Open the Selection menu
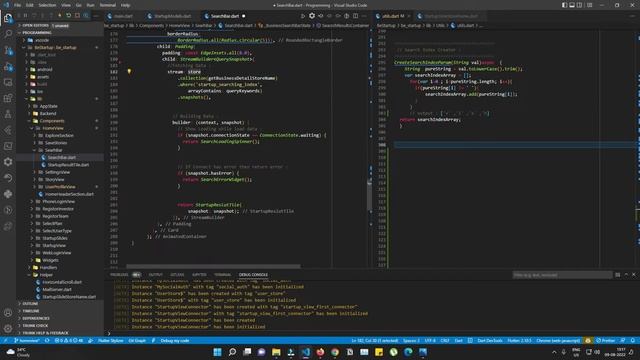This screenshot has height=360, width=640. click(x=47, y=5)
